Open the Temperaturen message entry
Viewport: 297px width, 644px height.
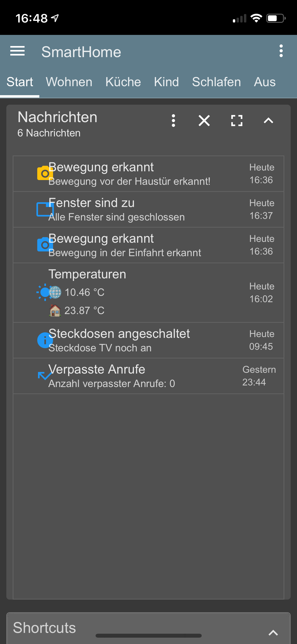click(x=149, y=293)
